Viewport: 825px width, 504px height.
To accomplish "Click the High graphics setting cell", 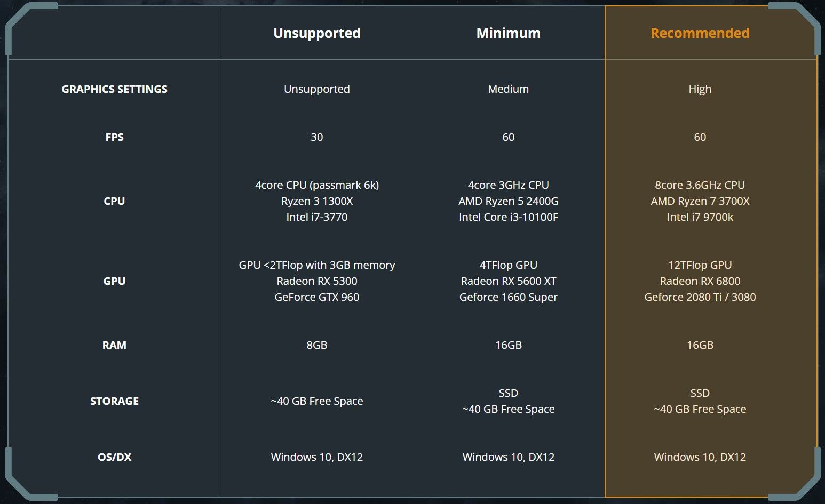I will pyautogui.click(x=700, y=89).
